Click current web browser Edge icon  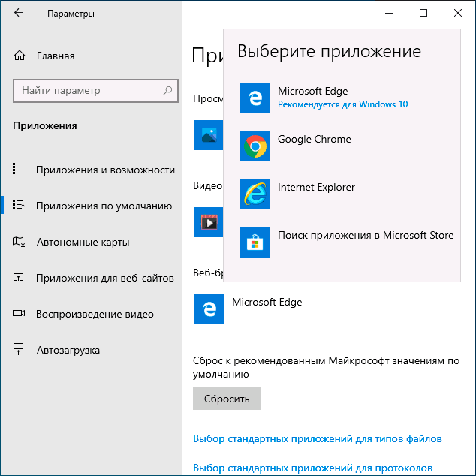209,309
